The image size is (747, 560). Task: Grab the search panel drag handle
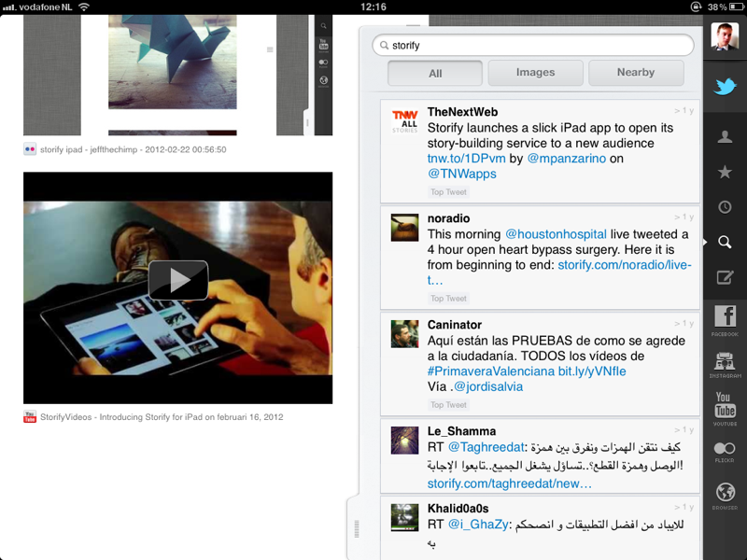click(357, 528)
